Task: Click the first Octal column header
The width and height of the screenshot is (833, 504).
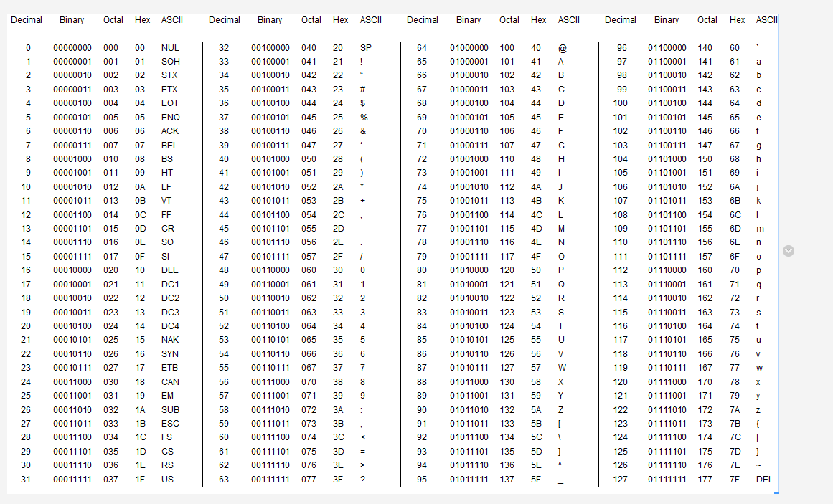Action: click(113, 19)
